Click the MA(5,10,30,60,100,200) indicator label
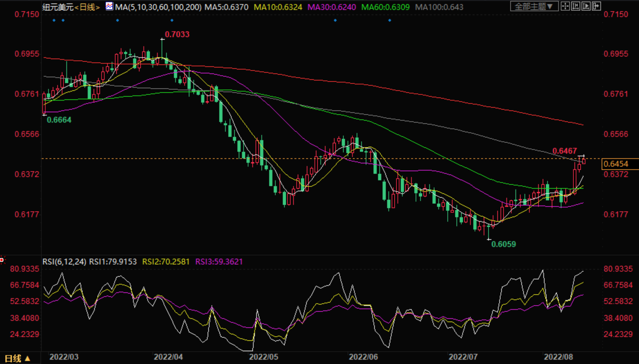 (158, 7)
